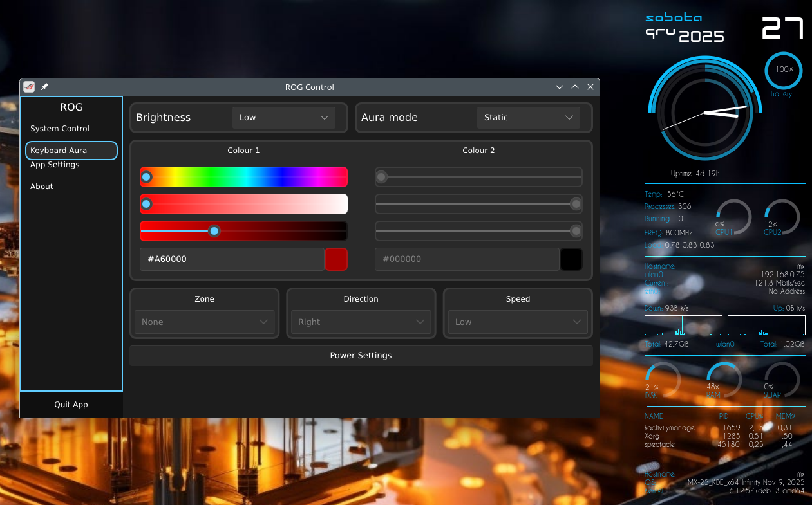The height and width of the screenshot is (505, 812).
Task: Click the ROG Control window title
Action: click(310, 87)
